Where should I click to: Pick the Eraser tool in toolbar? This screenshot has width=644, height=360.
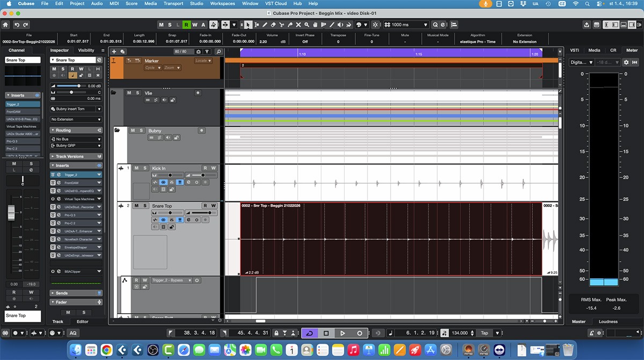click(x=273, y=25)
